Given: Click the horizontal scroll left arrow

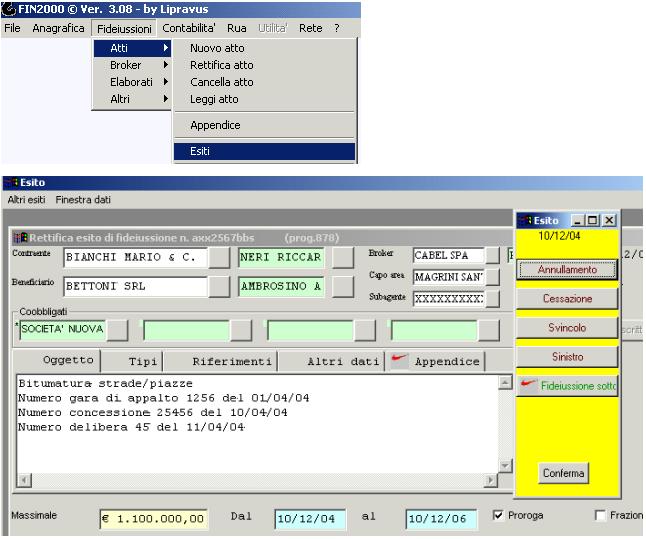Looking at the screenshot, I should [24, 480].
